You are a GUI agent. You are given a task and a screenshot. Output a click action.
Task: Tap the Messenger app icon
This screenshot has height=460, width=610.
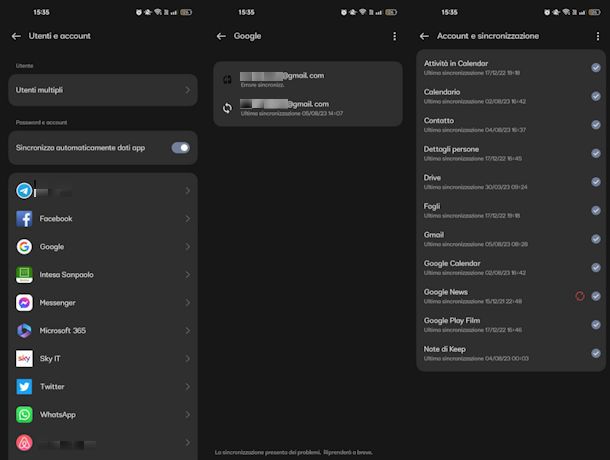(24, 303)
